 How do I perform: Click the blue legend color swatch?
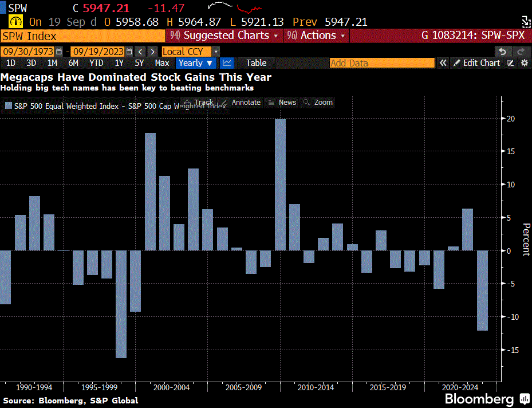(9, 105)
